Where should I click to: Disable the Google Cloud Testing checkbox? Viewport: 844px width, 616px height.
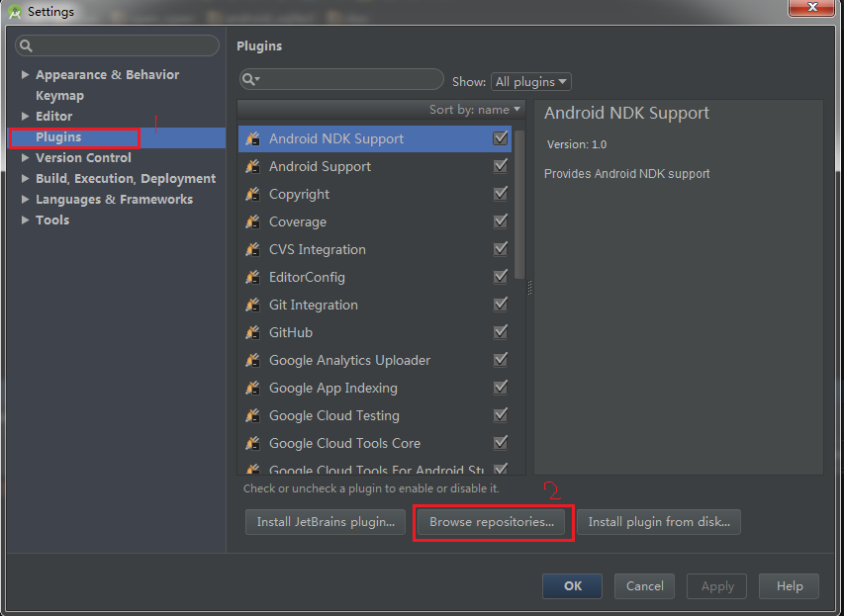pyautogui.click(x=501, y=415)
